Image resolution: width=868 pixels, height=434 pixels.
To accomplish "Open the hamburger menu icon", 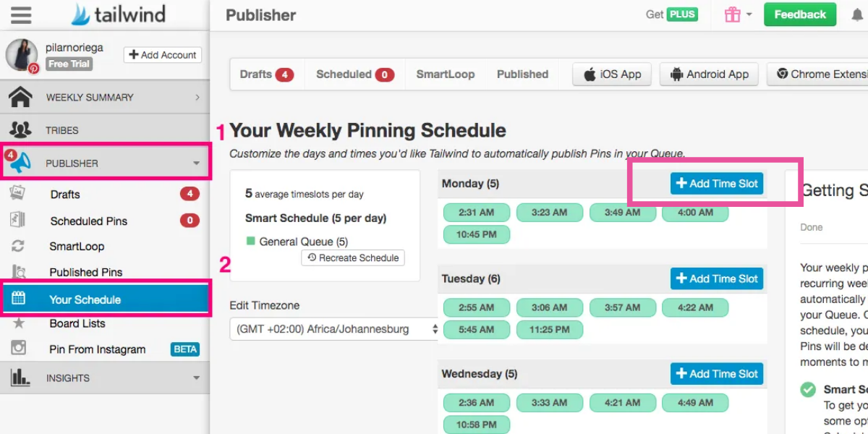I will (x=22, y=14).
